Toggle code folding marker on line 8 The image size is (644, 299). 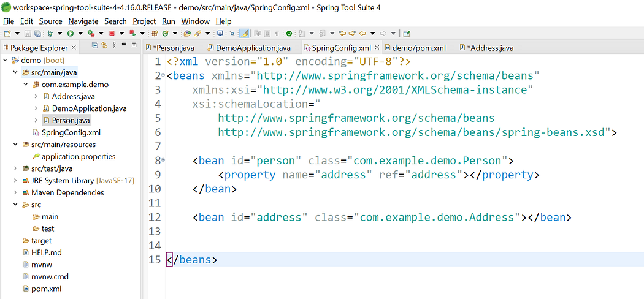(x=163, y=159)
